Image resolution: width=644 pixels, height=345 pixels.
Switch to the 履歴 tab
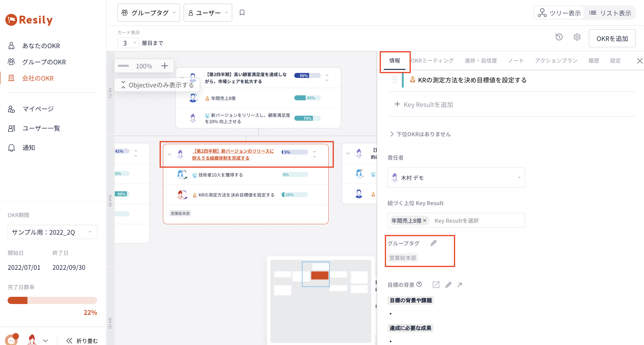coord(594,61)
